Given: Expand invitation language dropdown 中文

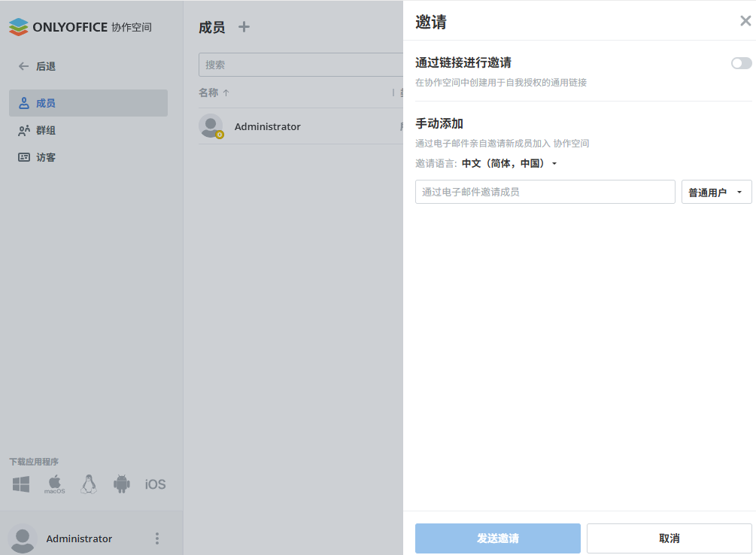Looking at the screenshot, I should (509, 163).
